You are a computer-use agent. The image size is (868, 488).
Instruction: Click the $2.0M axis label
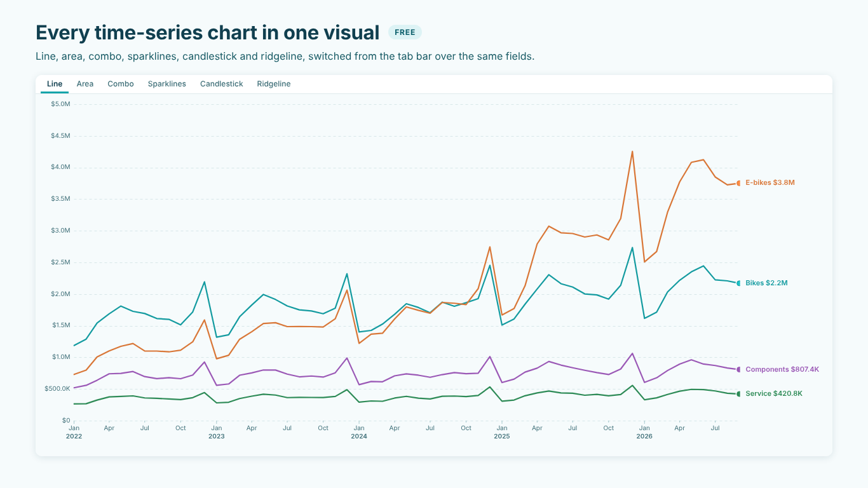[60, 294]
